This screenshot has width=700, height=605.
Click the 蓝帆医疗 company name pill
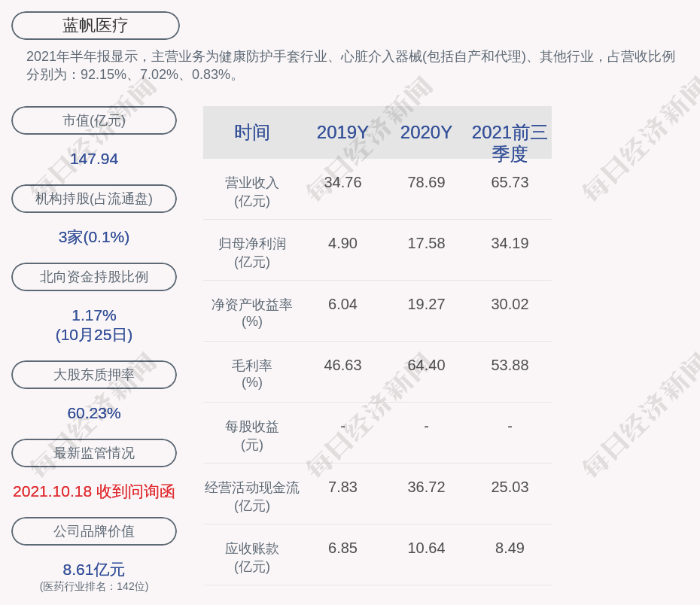pyautogui.click(x=96, y=26)
